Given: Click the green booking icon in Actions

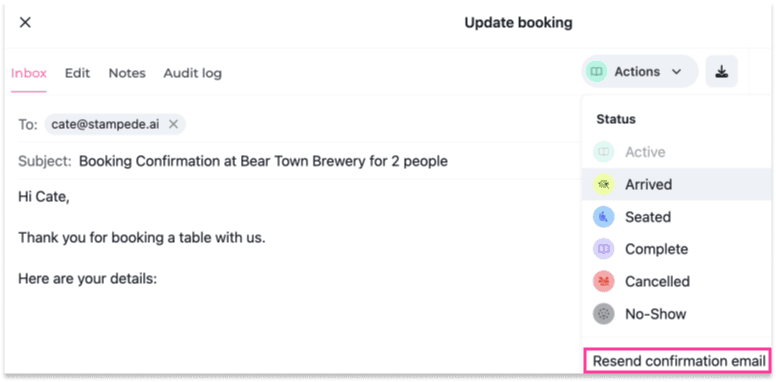Looking at the screenshot, I should (x=596, y=72).
